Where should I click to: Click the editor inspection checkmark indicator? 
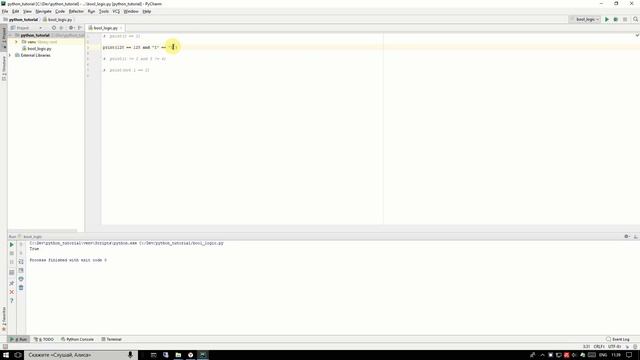point(637,36)
